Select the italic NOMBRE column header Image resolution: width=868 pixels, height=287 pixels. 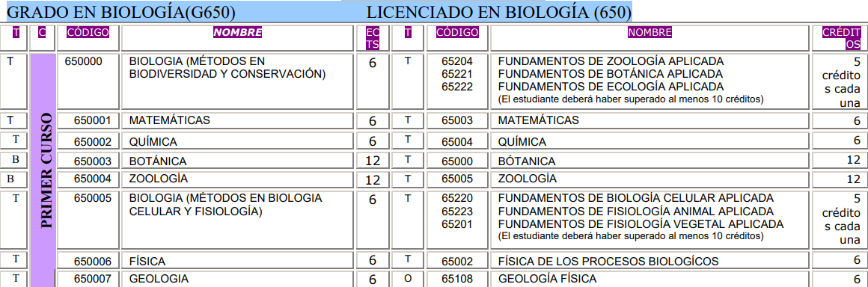point(237,33)
